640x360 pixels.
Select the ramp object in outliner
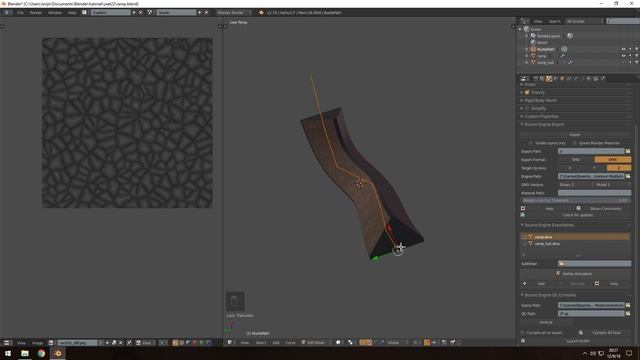[x=541, y=56]
